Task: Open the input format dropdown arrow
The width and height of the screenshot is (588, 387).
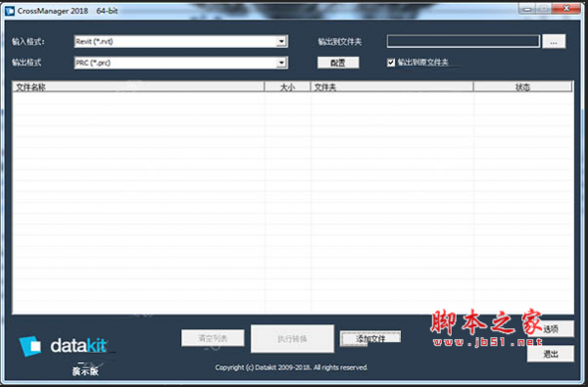Action: point(281,41)
